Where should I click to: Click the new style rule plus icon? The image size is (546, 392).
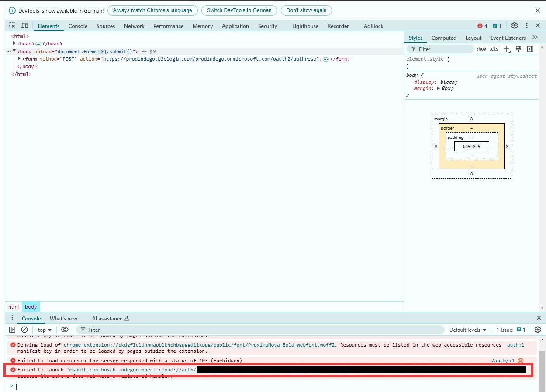(506, 49)
